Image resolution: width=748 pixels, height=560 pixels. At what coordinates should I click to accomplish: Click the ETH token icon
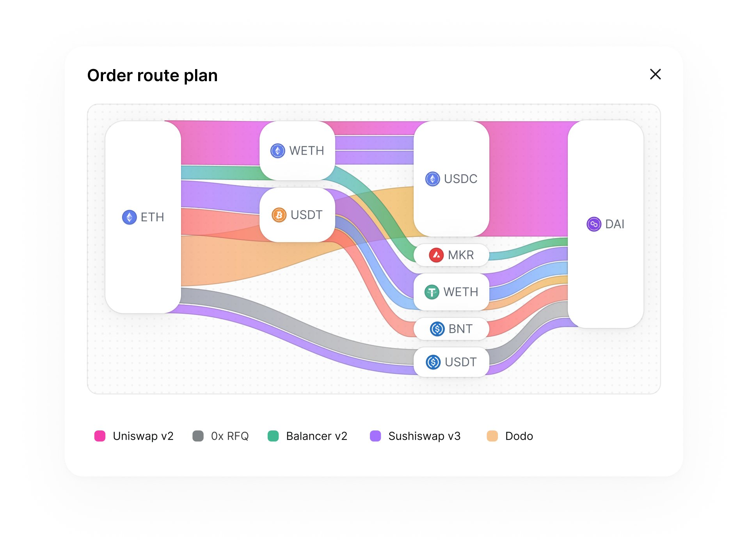click(x=129, y=217)
